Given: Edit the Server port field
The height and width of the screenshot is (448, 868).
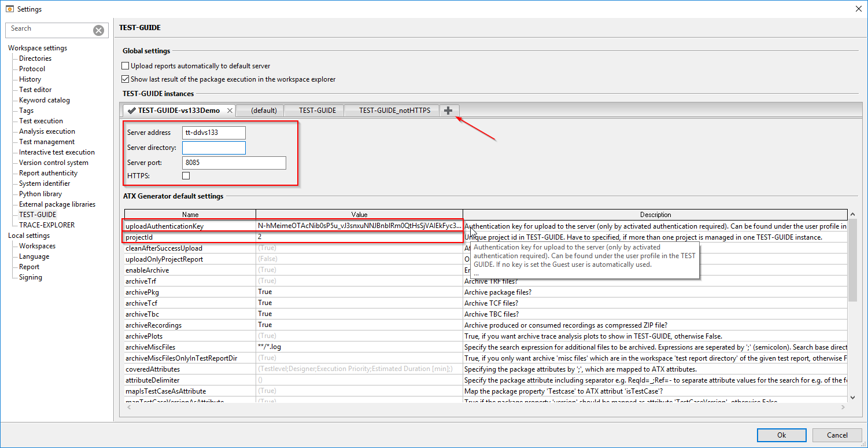Looking at the screenshot, I should (234, 163).
